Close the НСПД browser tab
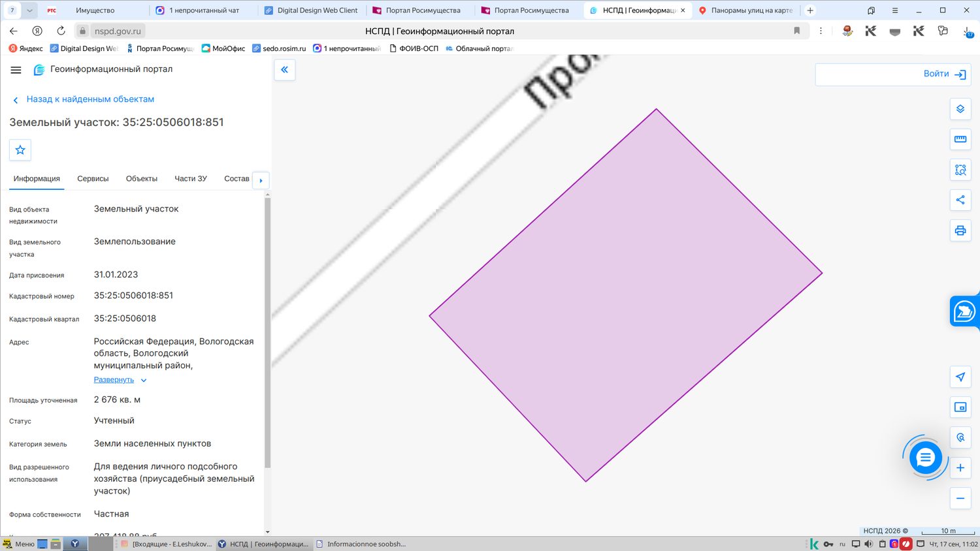The height and width of the screenshot is (551, 980). pyautogui.click(x=683, y=10)
